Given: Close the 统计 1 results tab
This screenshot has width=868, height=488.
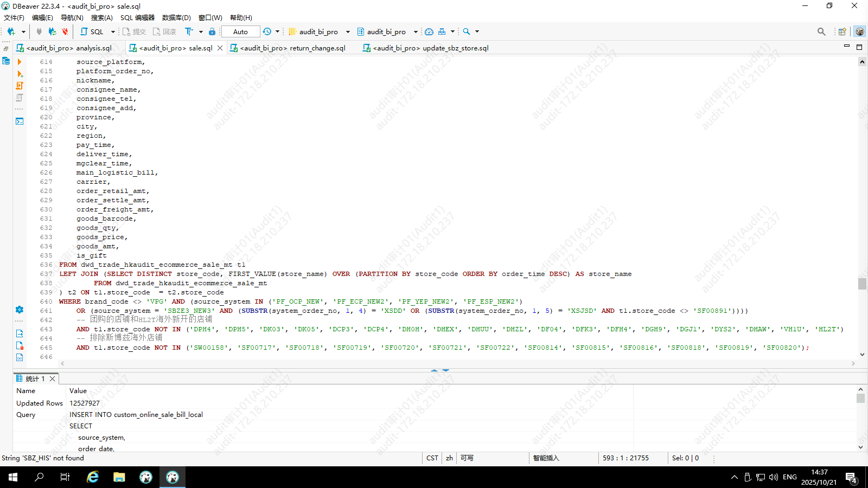Looking at the screenshot, I should (53, 379).
